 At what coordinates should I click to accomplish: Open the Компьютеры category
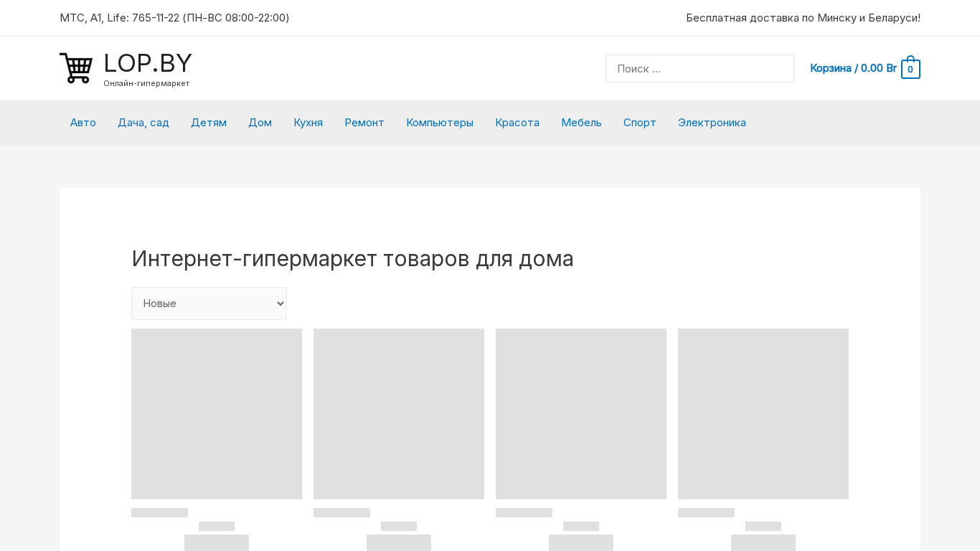(440, 123)
